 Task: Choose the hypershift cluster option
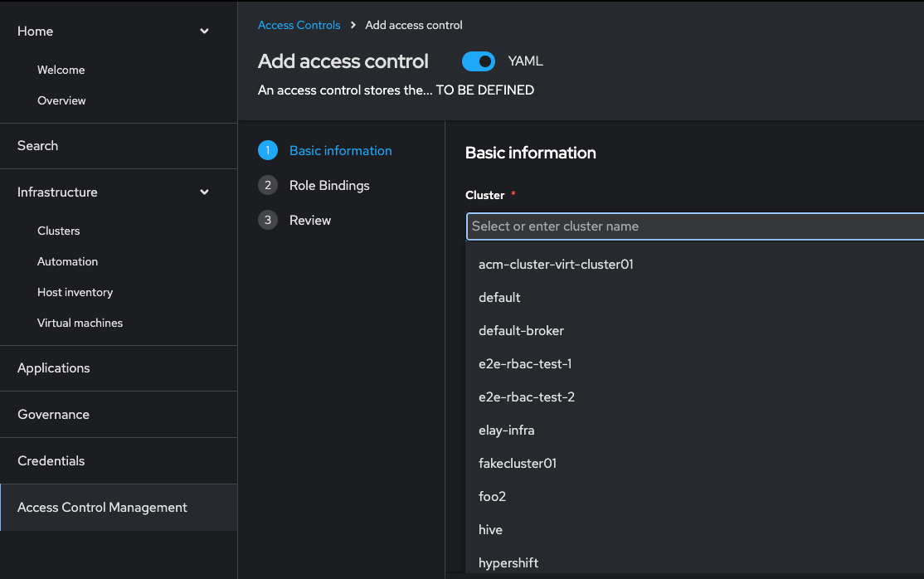pyautogui.click(x=508, y=563)
